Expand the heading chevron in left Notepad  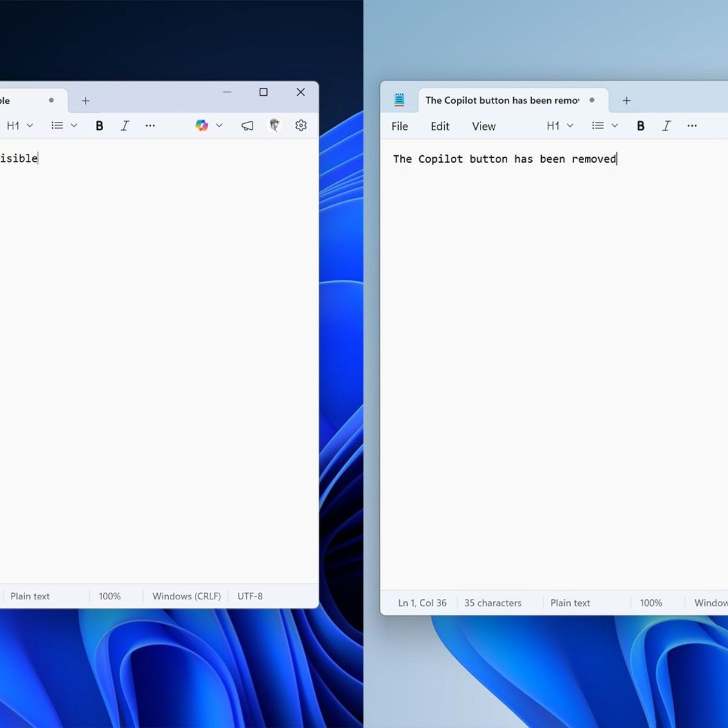tap(30, 126)
